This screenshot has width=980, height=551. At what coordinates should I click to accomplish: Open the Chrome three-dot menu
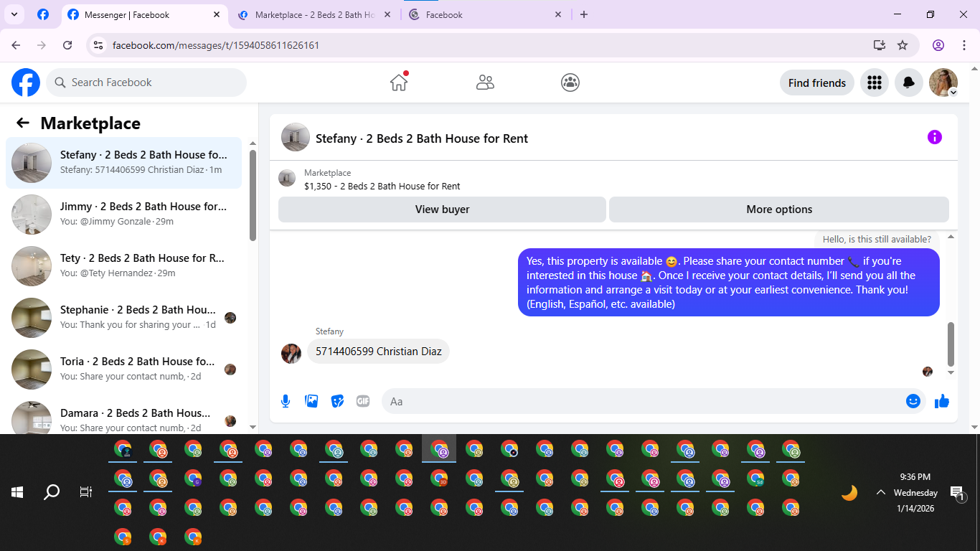pyautogui.click(x=963, y=45)
